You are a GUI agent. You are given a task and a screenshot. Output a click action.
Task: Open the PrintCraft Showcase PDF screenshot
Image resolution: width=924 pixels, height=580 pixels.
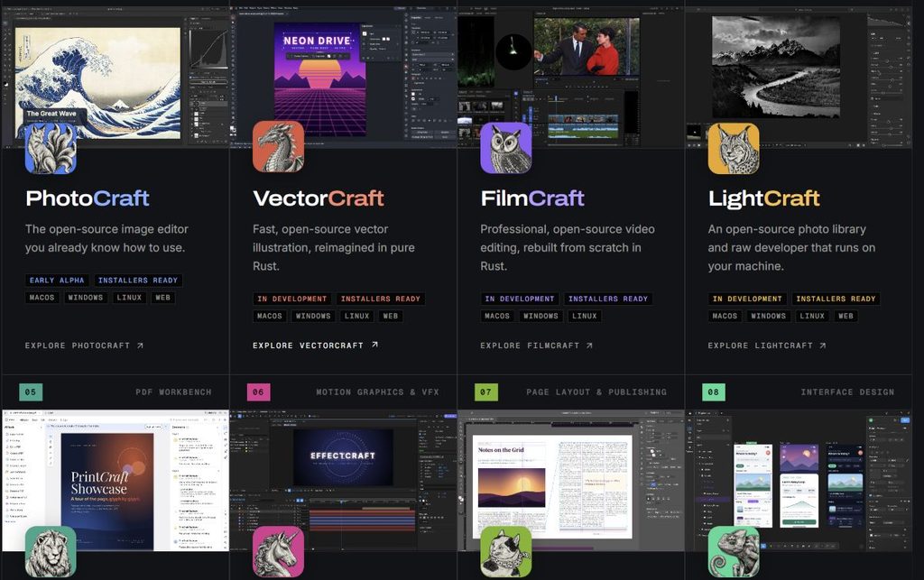(x=115, y=481)
